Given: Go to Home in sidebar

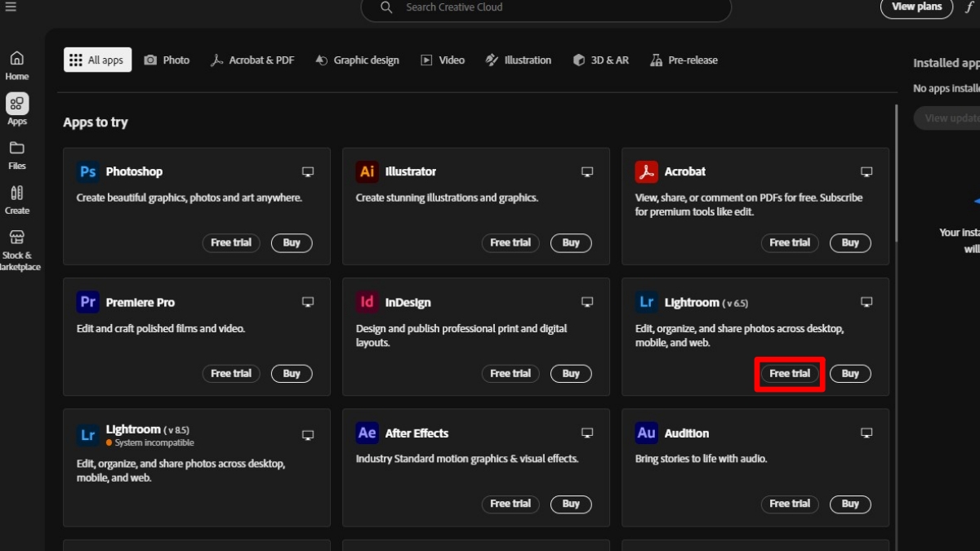Looking at the screenshot, I should pyautogui.click(x=17, y=65).
